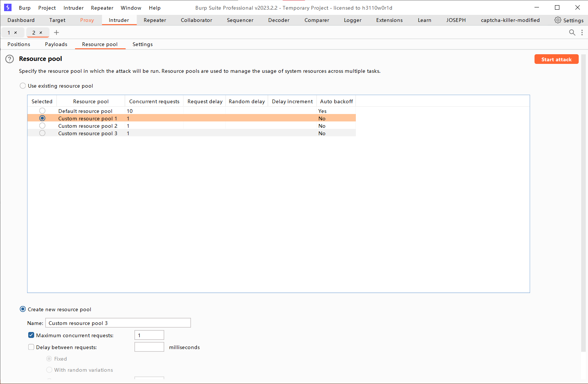Click the Concurrent requests column header
This screenshot has height=384, width=588.
[154, 101]
